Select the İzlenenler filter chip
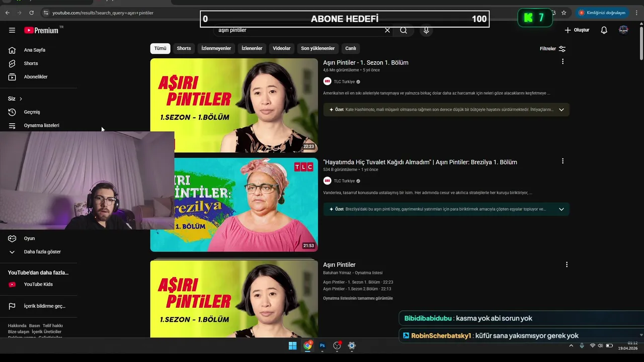Screen dimensions: 644x362 [252, 48]
